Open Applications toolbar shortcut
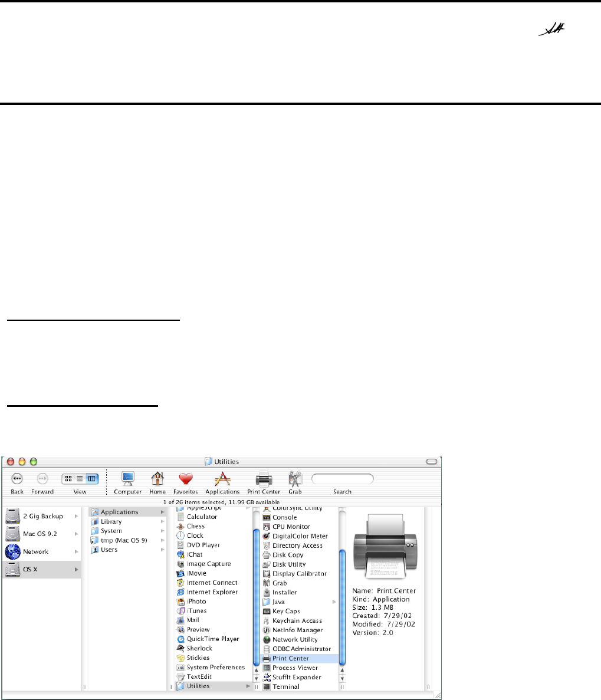This screenshot has width=601, height=700. point(222,482)
